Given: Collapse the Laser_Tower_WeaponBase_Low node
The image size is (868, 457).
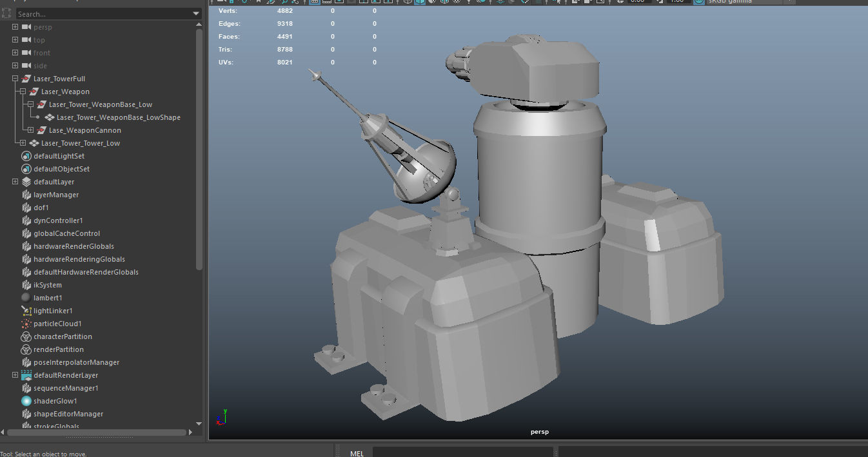Looking at the screenshot, I should tap(30, 104).
